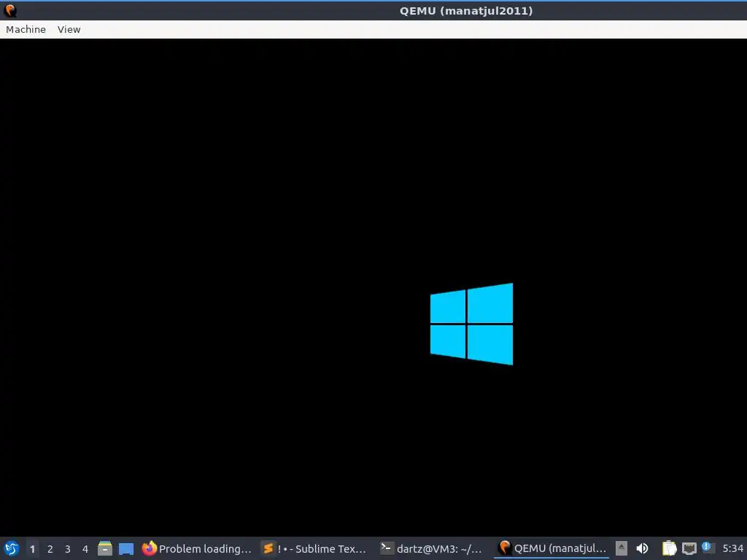Open the volume control in system tray

(x=642, y=548)
